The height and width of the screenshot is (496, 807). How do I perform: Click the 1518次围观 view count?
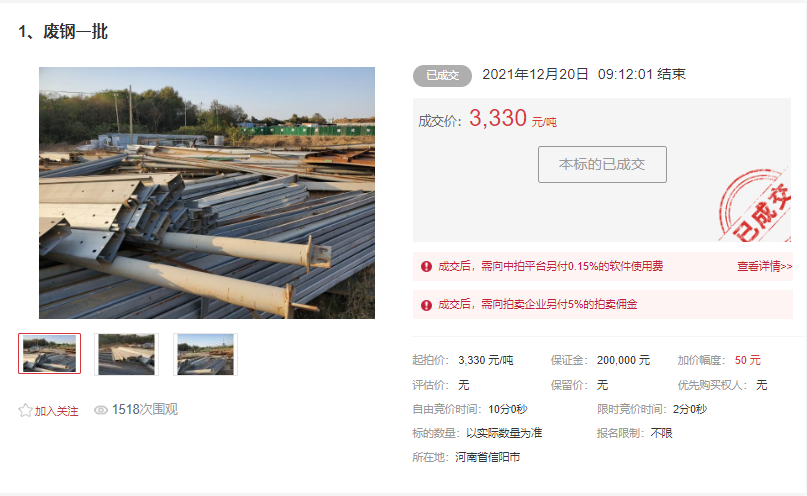point(145,410)
